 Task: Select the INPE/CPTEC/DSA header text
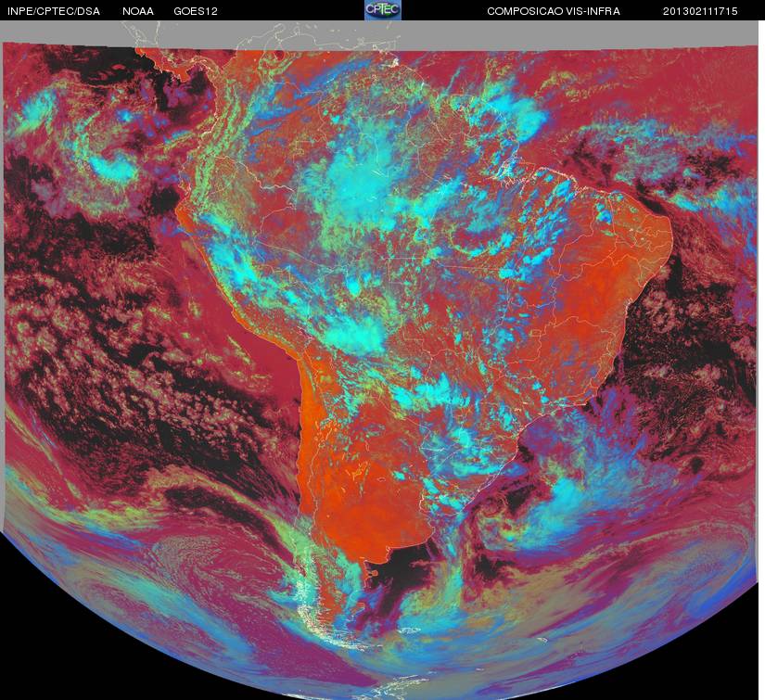click(54, 11)
